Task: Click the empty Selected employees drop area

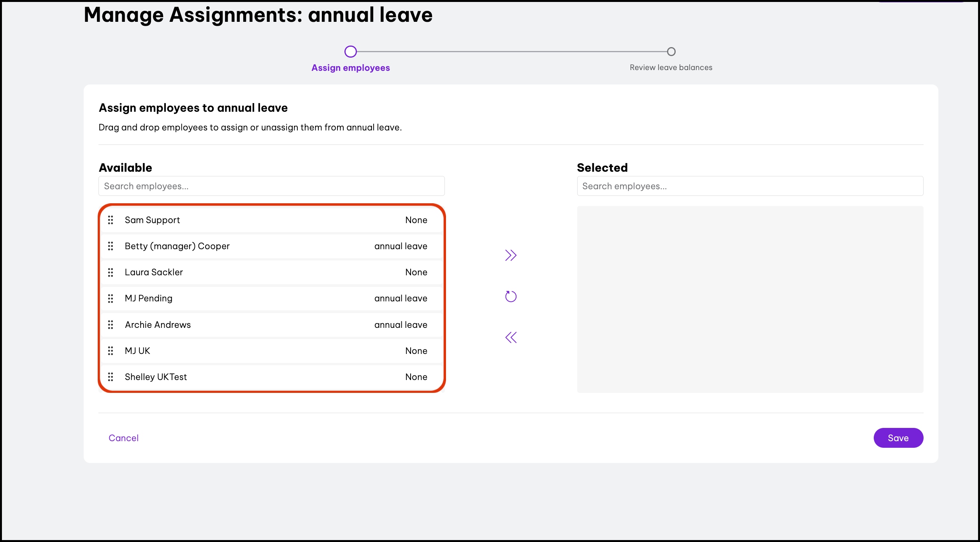Action: click(x=750, y=299)
